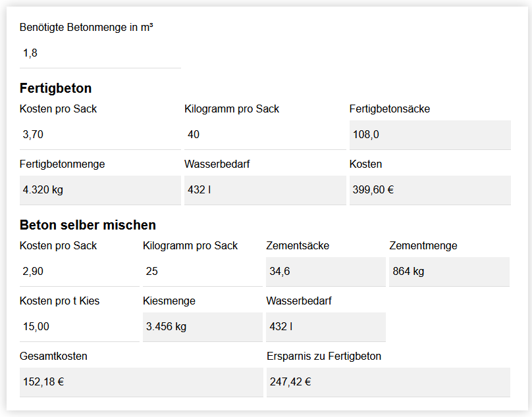
Task: Edit Kosten pro Sack under Fertigbeton
Action: [x=100, y=135]
